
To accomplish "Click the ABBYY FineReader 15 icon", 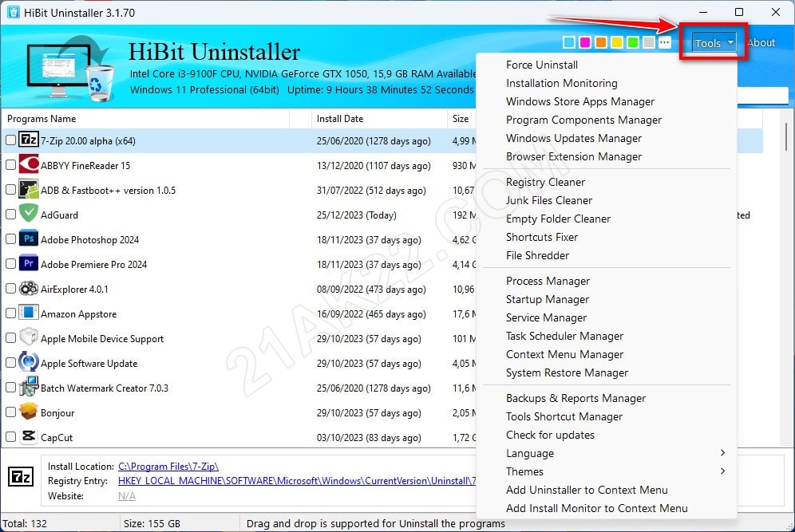I will click(29, 164).
